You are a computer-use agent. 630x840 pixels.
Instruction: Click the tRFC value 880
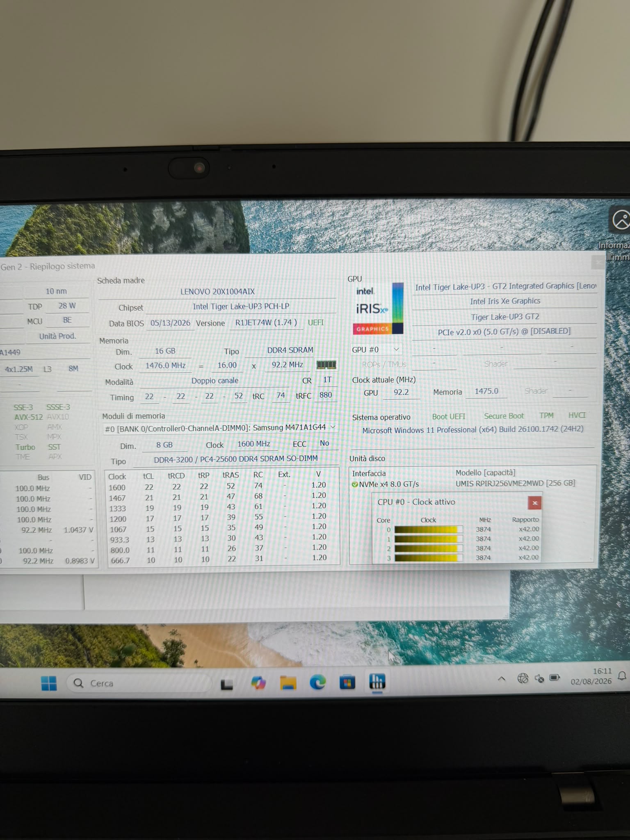tap(326, 395)
